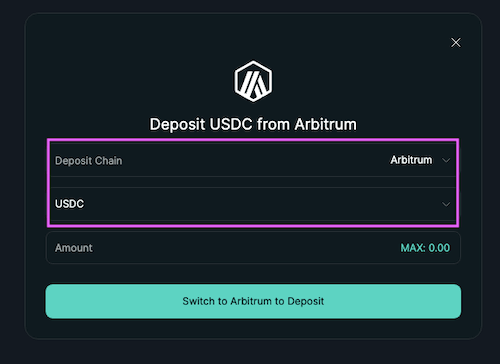Screen dimensions: 500x364
Task: Select the Arbitrum chain value
Action: 411,160
